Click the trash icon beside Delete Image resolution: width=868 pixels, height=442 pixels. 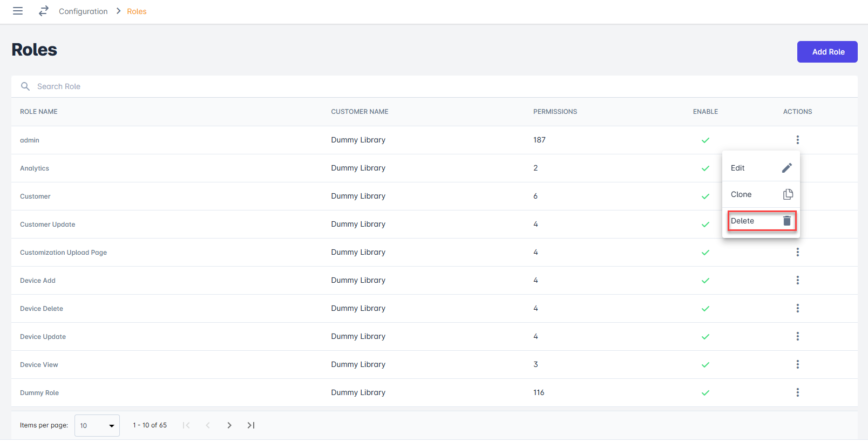coord(787,221)
